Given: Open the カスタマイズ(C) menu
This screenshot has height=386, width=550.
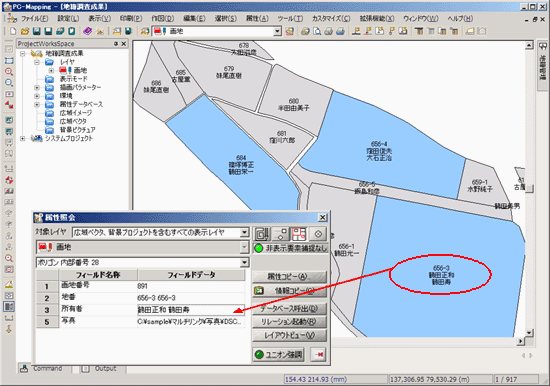Looking at the screenshot, I should coord(331,18).
